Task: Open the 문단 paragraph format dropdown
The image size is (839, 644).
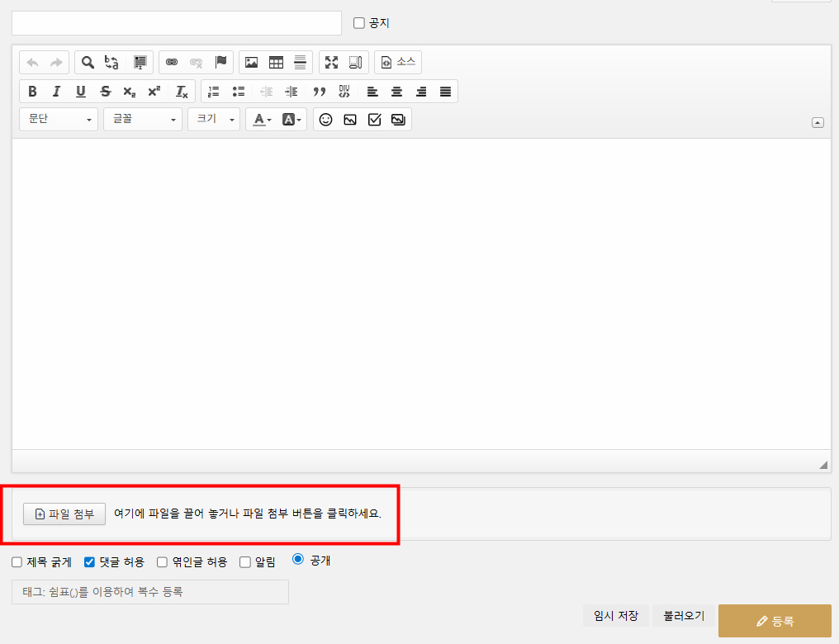Action: (59, 120)
